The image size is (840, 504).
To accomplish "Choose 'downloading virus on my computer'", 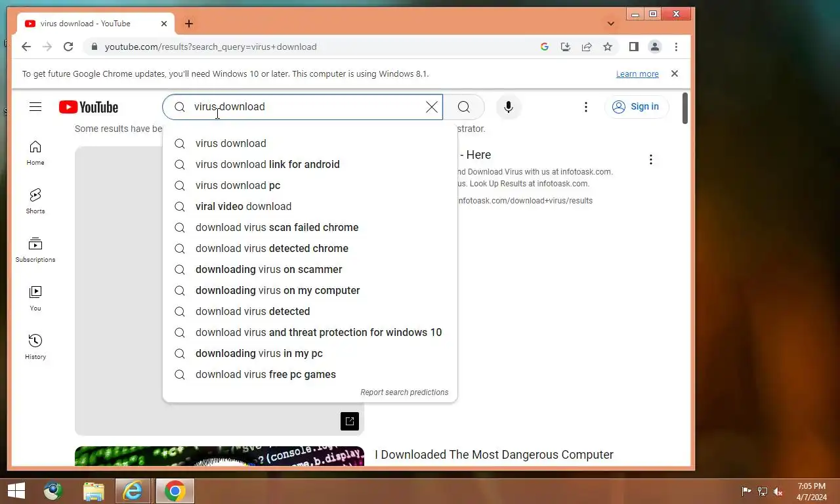I will (310, 290).
